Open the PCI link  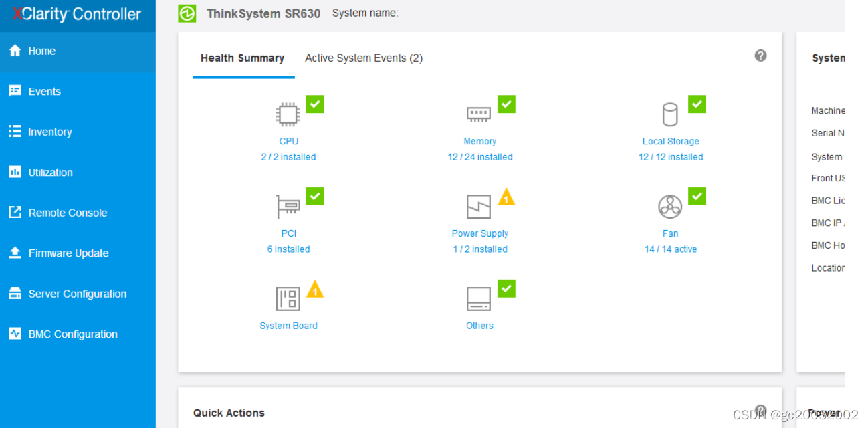(289, 233)
